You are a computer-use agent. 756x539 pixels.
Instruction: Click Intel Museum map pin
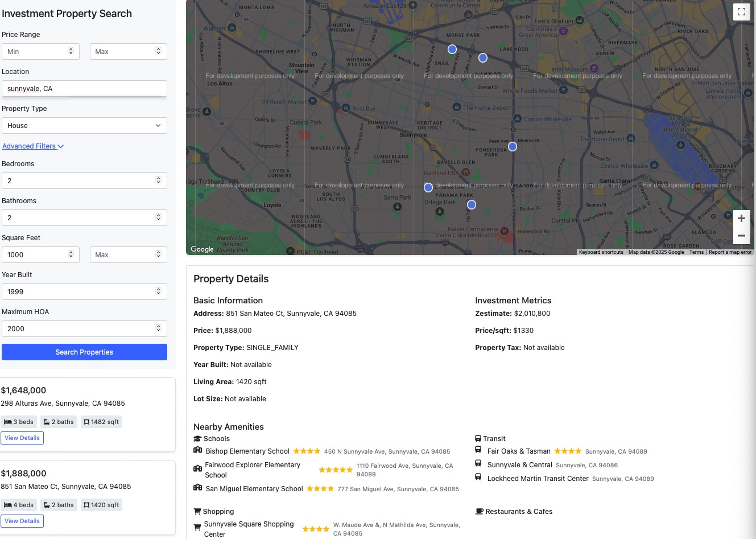(593, 69)
